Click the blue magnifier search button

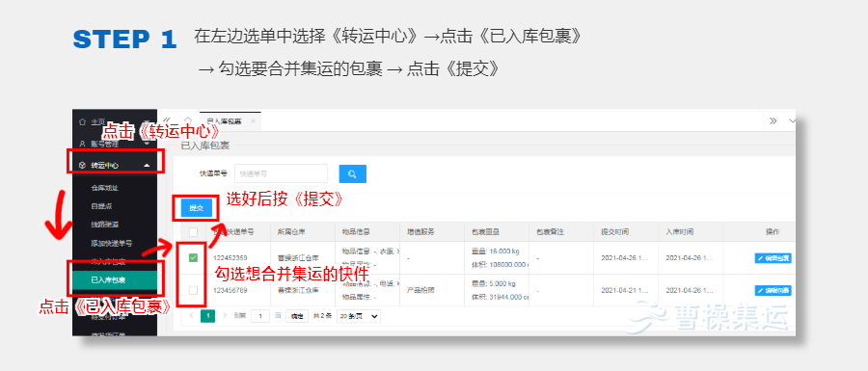click(x=353, y=173)
